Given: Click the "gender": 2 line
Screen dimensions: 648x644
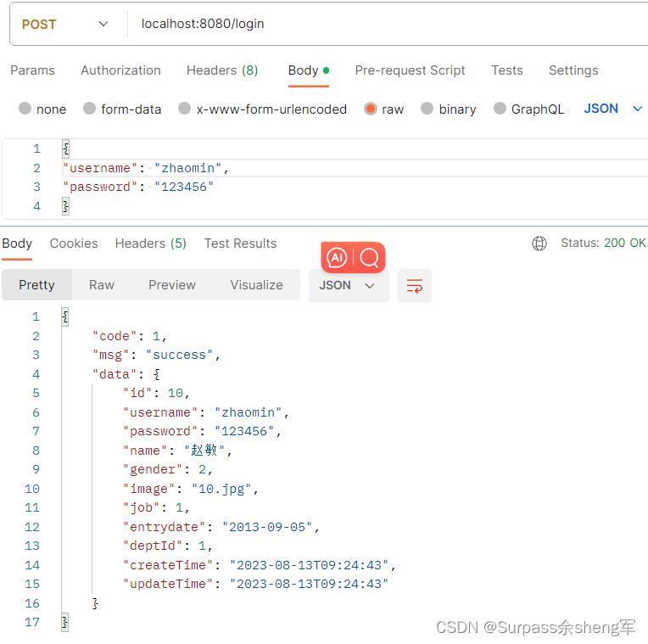Looking at the screenshot, I should 168,469.
